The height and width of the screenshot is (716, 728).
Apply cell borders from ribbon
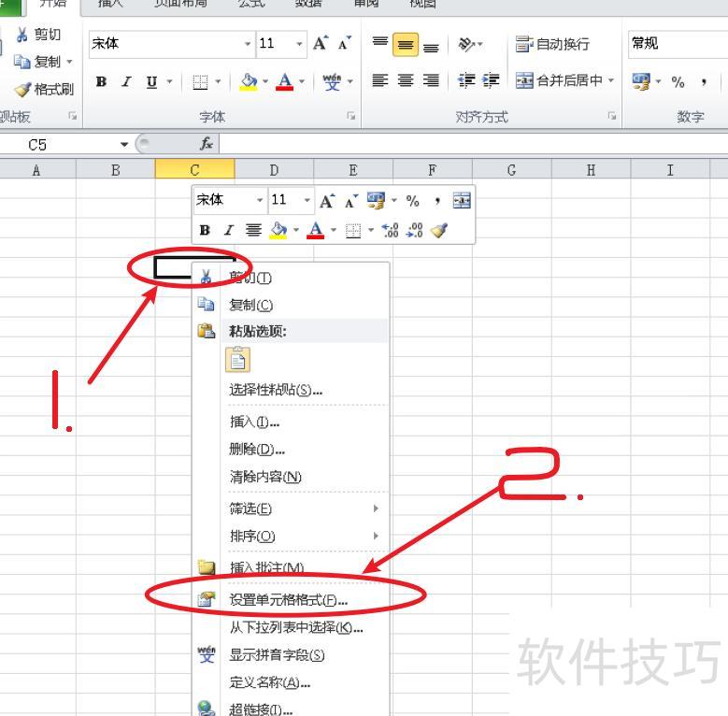point(200,82)
